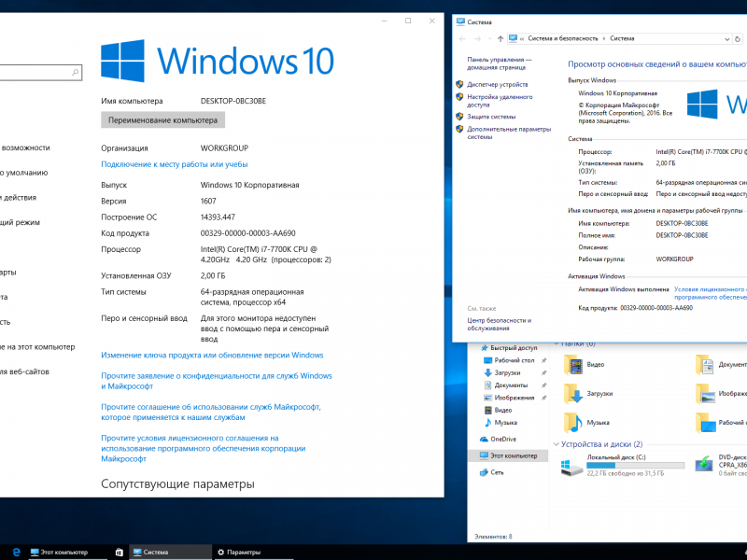Image resolution: width=747 pixels, height=560 pixels.
Task: Switch to Система taskbar window
Action: click(171, 553)
